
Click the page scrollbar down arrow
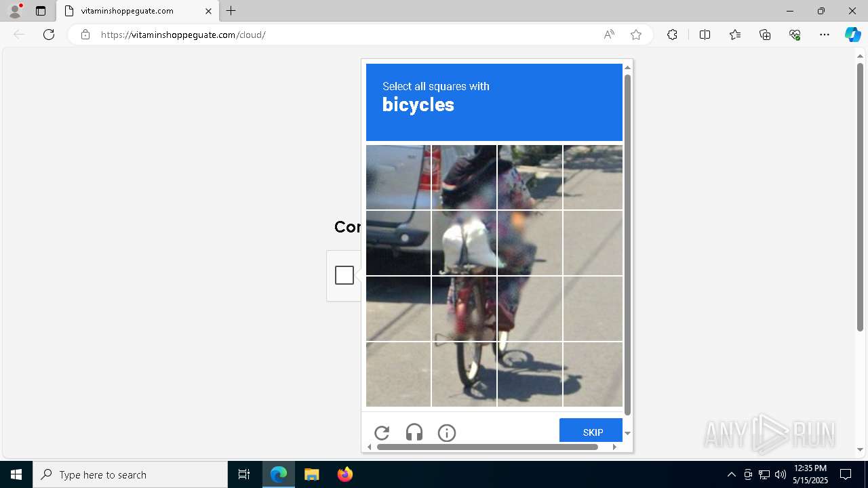click(860, 449)
